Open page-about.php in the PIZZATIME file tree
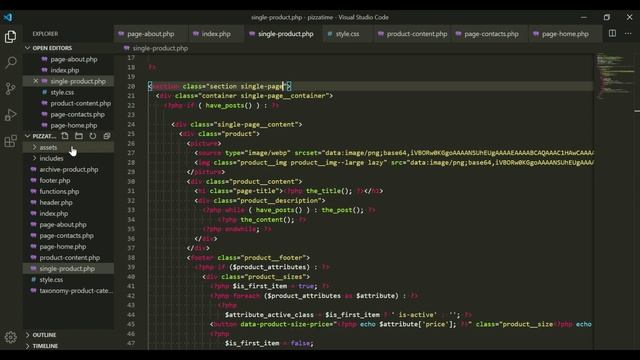Viewport: 640px width, 360px height. tap(68, 224)
